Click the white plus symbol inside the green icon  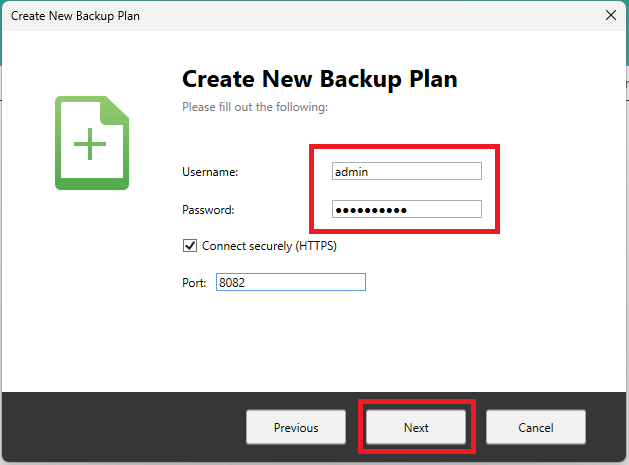90,145
